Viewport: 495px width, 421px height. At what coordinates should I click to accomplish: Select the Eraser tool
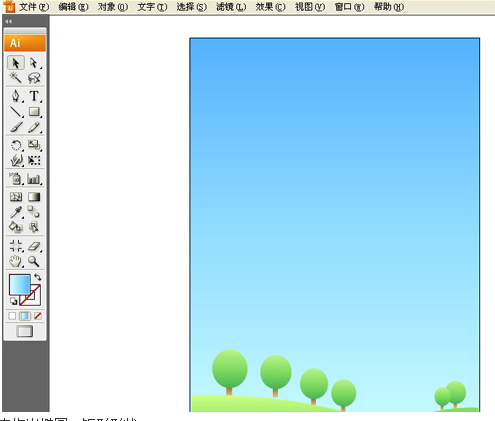[34, 246]
